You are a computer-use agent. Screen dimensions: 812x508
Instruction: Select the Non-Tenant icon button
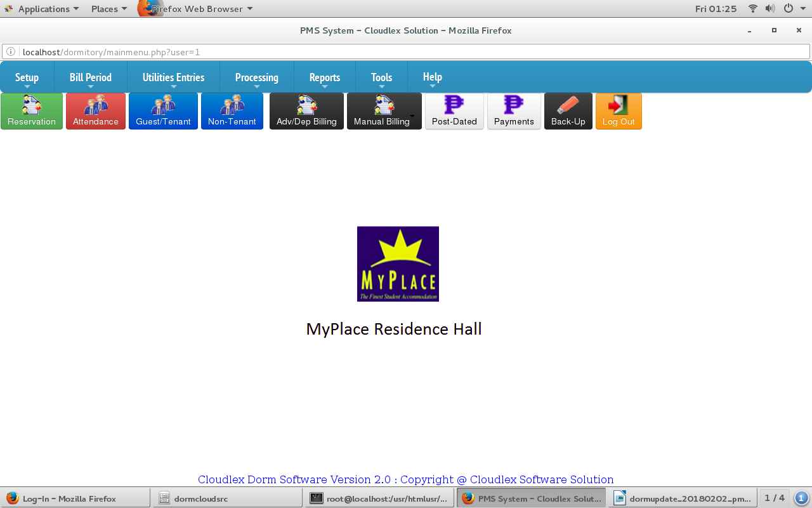232,112
